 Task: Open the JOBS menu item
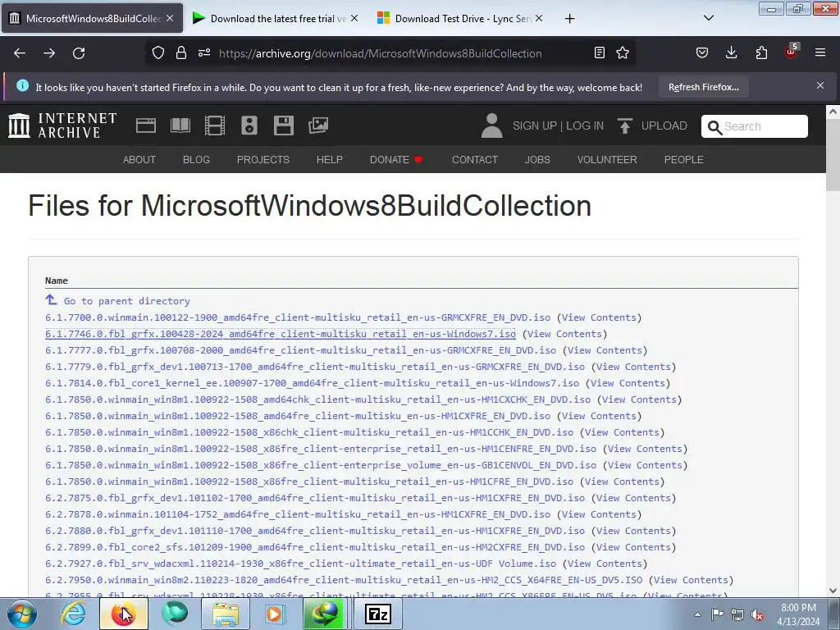point(537,160)
